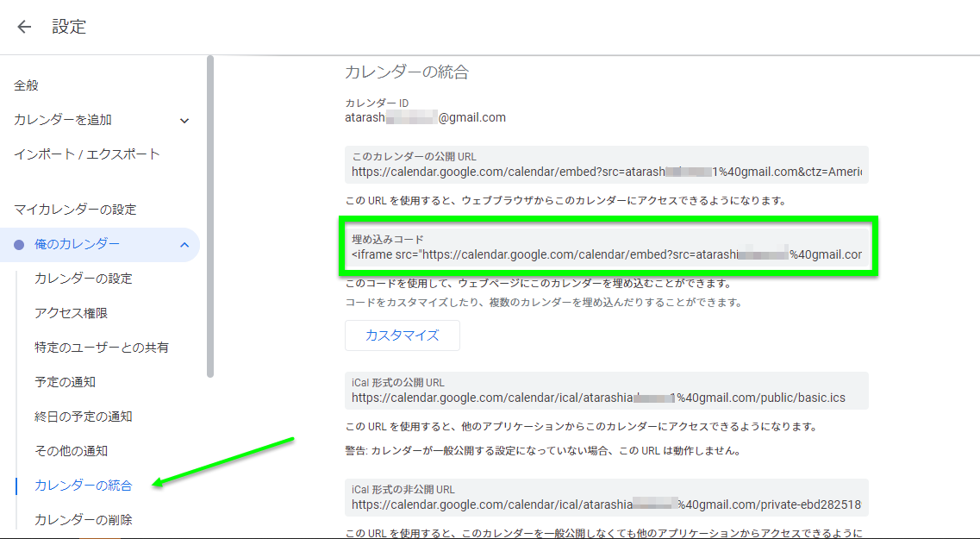
Task: Click the カレンダー ID gmail address text
Action: tap(425, 117)
